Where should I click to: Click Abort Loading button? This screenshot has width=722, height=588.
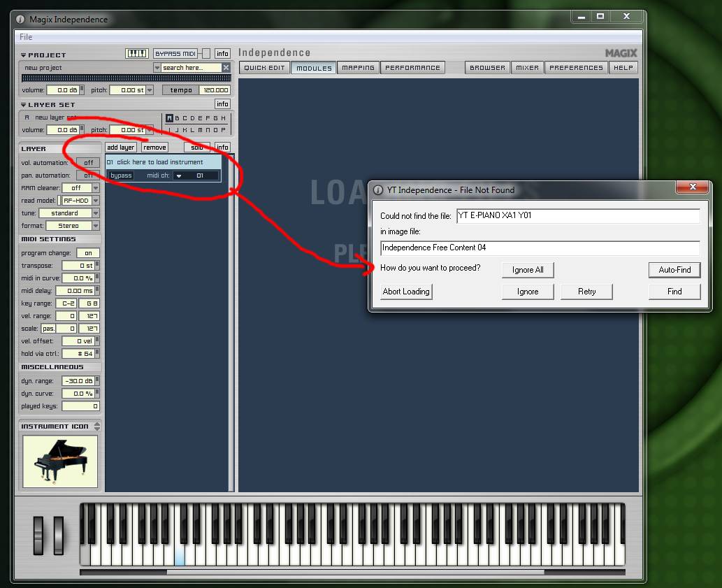[406, 292]
